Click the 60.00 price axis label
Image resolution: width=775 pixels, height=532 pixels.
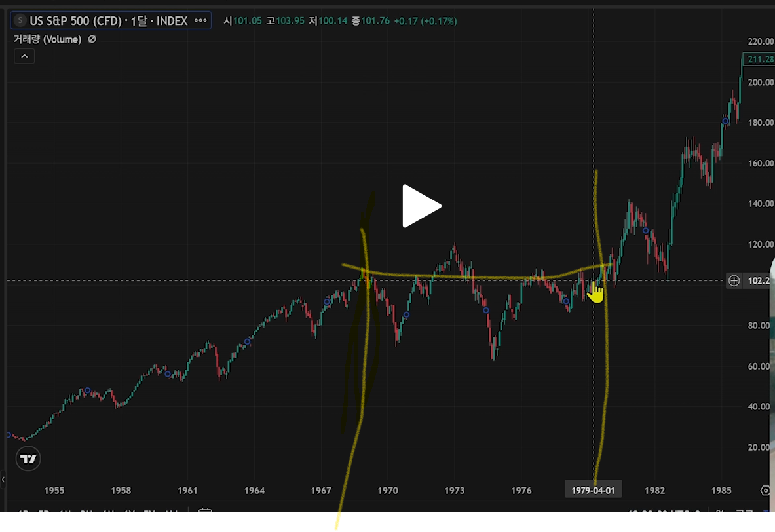(759, 366)
